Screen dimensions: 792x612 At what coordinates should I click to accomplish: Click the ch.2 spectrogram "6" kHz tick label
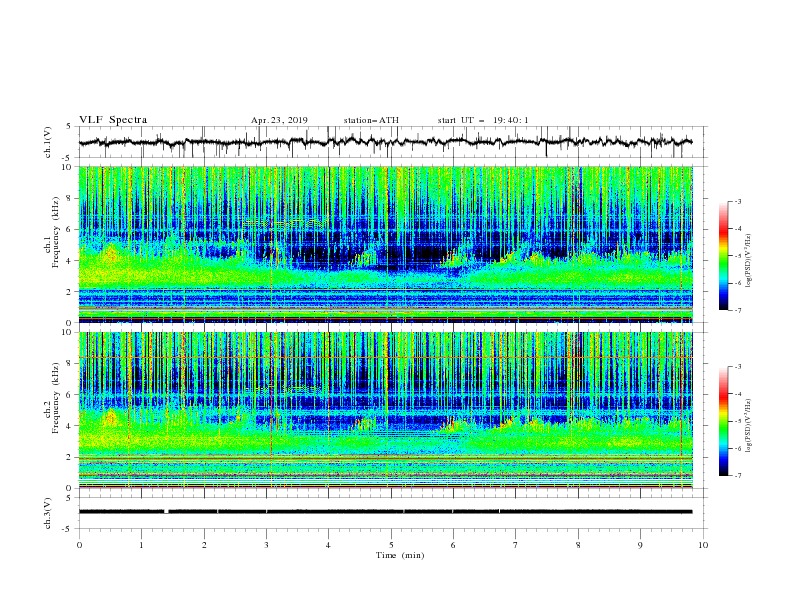click(x=70, y=395)
